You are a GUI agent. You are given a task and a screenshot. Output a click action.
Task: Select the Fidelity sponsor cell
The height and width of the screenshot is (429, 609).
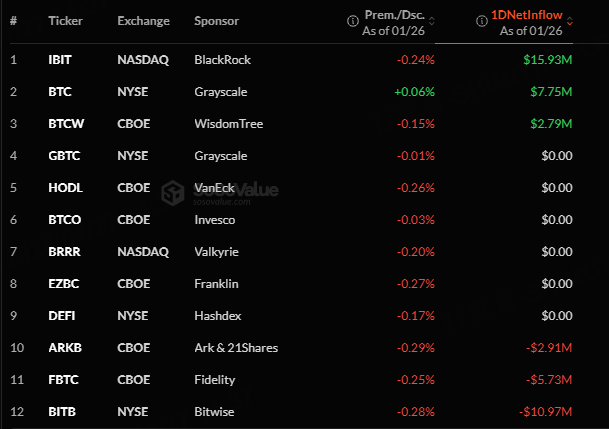215,380
